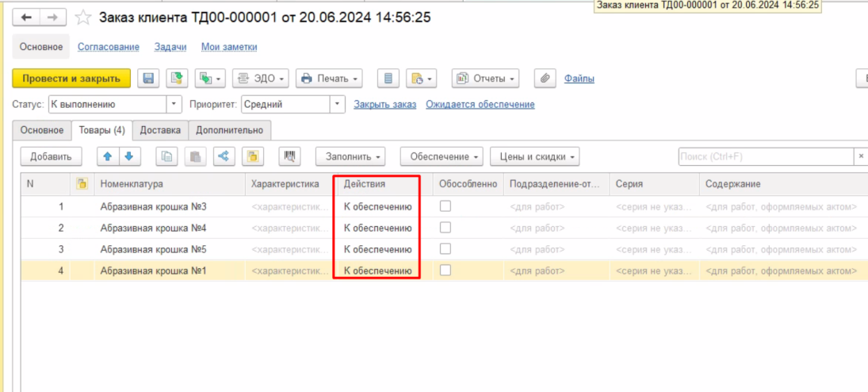Screen dimensions: 868x392
Task: Click the paperclip attachments icon
Action: tap(544, 79)
